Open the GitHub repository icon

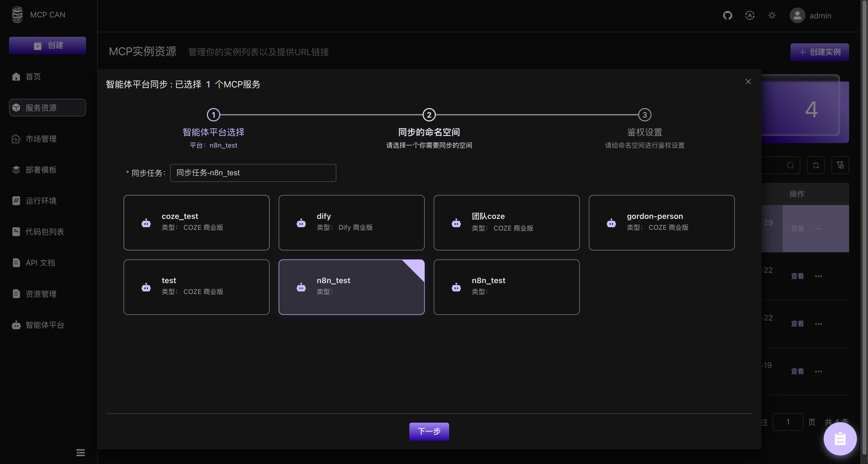727,16
